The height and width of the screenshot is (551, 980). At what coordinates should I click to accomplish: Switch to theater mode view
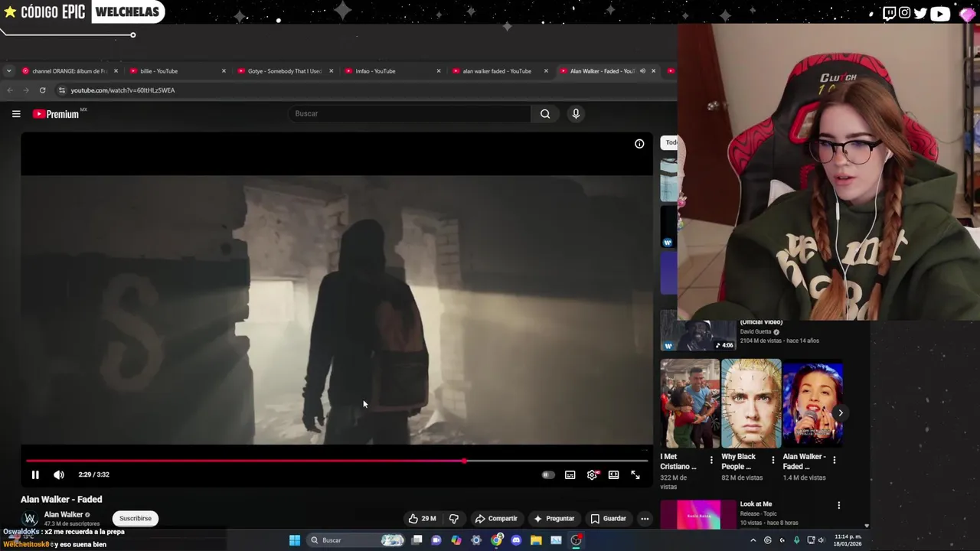pos(613,475)
